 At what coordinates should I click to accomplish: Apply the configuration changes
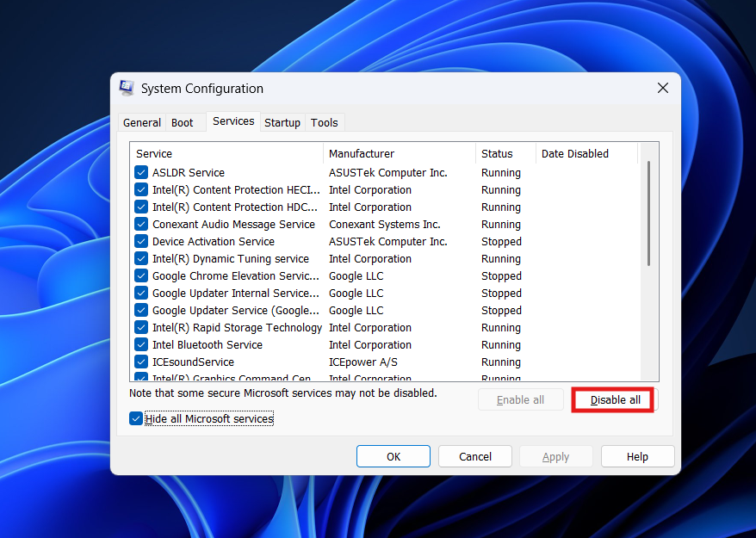coord(555,456)
